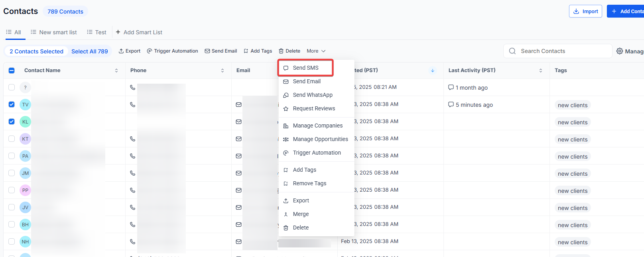Screen dimensions: 644x257
Task: Deselect the KL contact checkbox
Action: click(12, 122)
